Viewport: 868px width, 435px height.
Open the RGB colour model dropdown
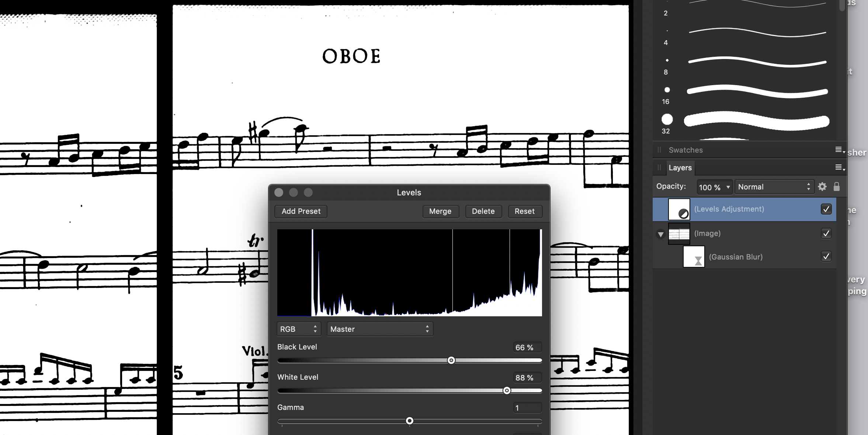click(299, 329)
